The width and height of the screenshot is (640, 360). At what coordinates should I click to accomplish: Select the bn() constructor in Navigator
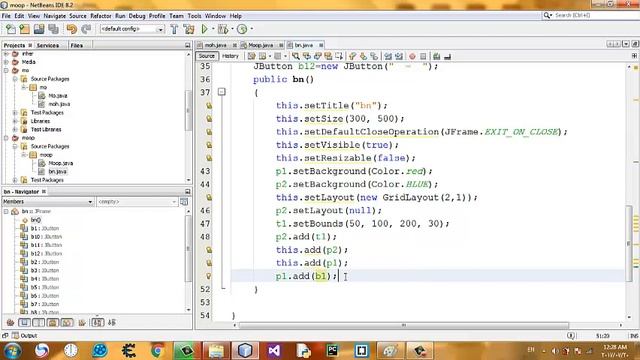(x=36, y=220)
